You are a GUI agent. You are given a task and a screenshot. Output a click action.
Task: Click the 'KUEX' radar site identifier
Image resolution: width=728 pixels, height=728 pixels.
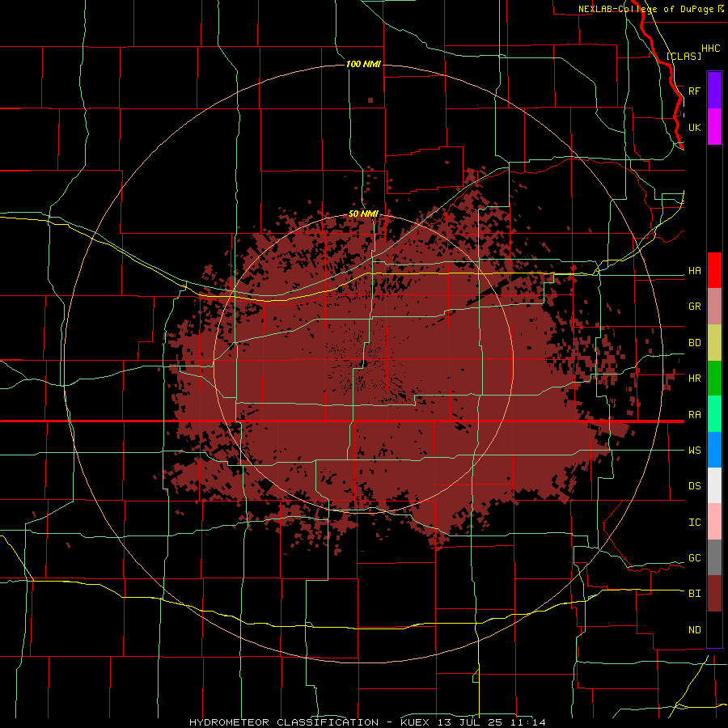tap(416, 722)
